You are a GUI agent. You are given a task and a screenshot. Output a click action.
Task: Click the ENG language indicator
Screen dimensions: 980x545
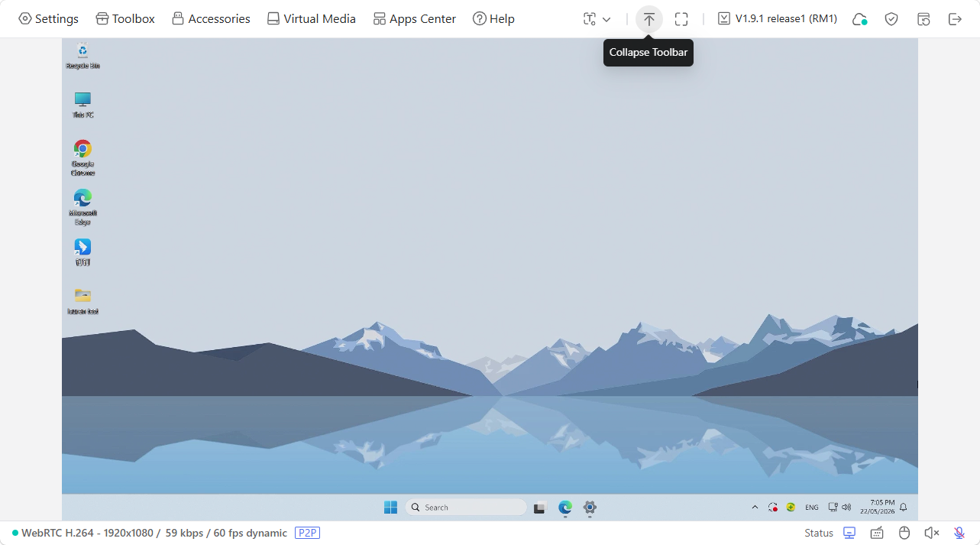tap(812, 508)
